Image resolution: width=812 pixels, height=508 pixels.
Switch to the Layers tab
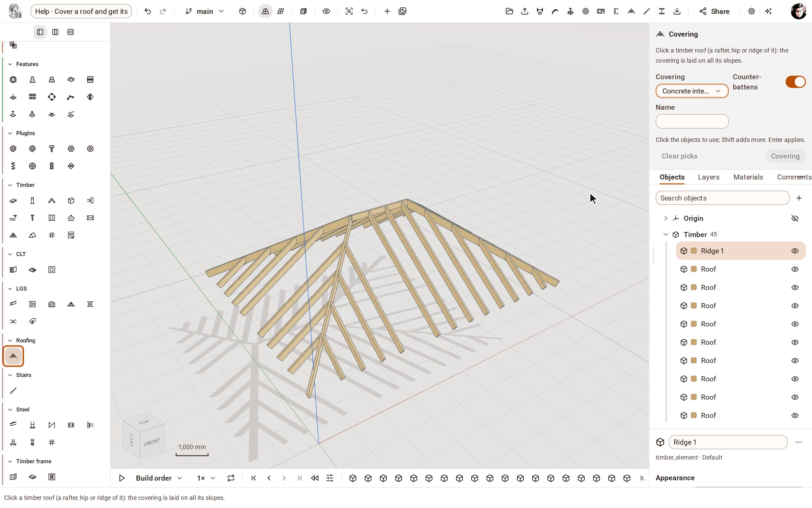click(x=708, y=177)
